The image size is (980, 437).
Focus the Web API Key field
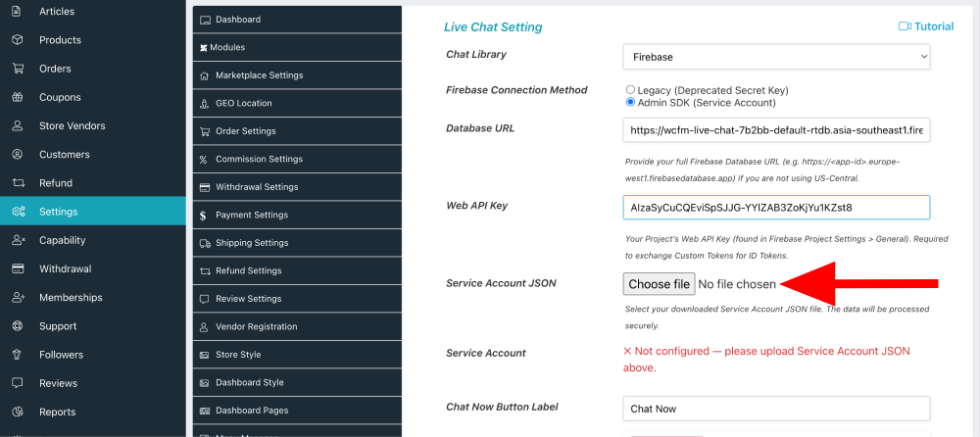(776, 208)
